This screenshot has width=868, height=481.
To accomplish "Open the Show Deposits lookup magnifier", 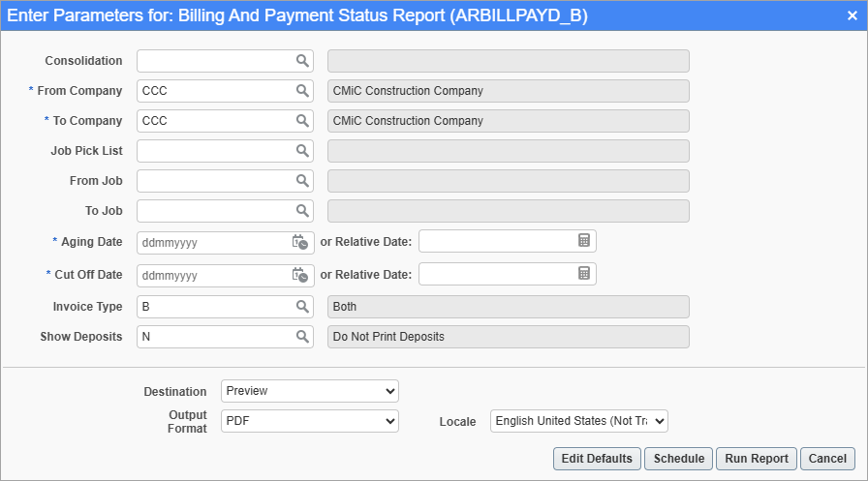I will tap(302, 336).
